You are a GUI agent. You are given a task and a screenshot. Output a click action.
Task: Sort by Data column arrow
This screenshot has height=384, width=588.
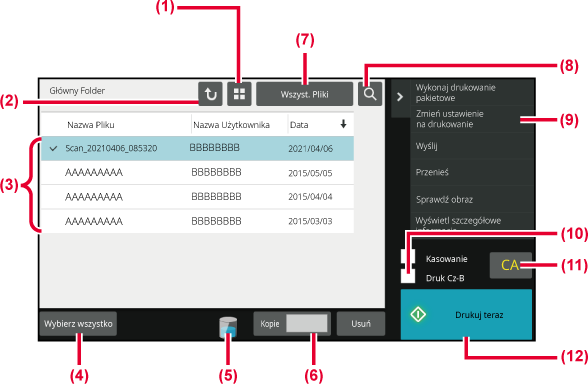point(343,124)
